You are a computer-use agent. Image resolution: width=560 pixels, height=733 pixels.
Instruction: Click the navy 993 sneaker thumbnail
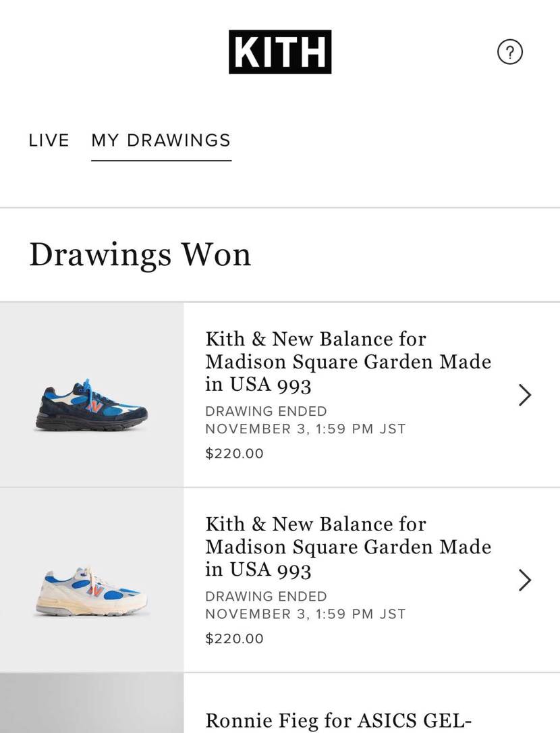pos(91,406)
